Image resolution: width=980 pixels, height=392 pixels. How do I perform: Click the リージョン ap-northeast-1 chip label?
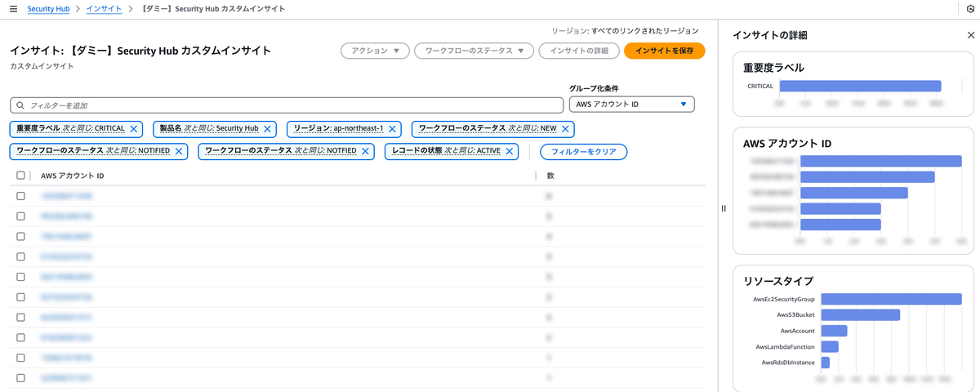pos(338,129)
